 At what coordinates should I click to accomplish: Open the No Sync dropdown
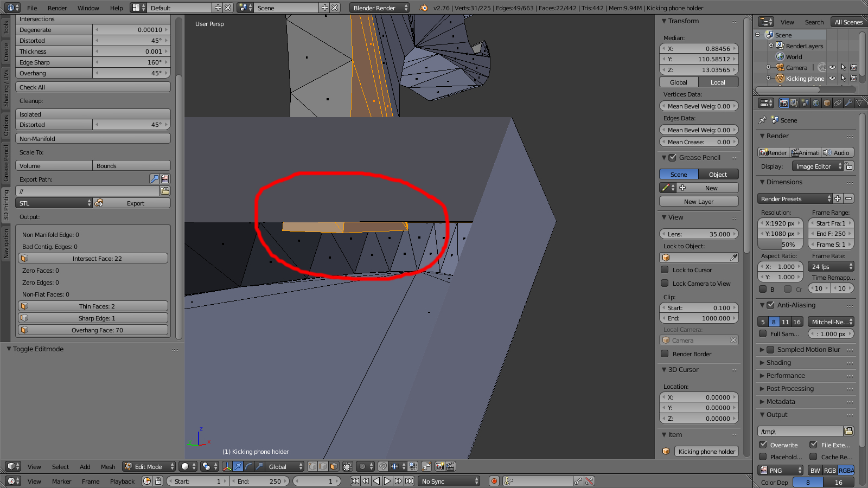click(x=450, y=481)
